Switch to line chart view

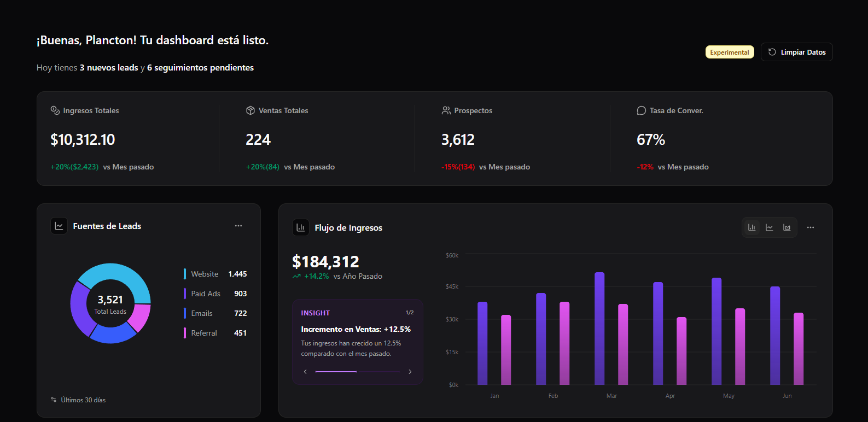tap(770, 227)
